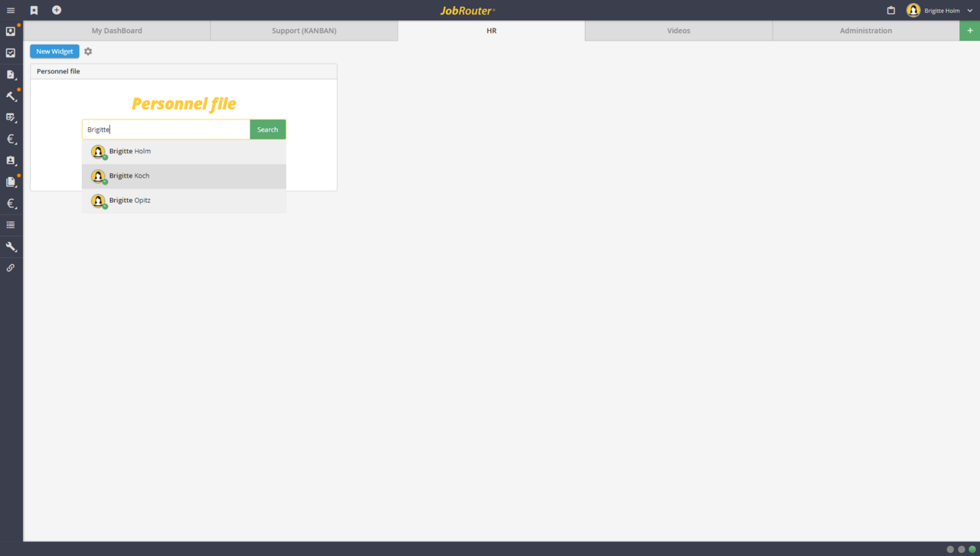
Task: Go to the Administration tab
Action: [865, 31]
